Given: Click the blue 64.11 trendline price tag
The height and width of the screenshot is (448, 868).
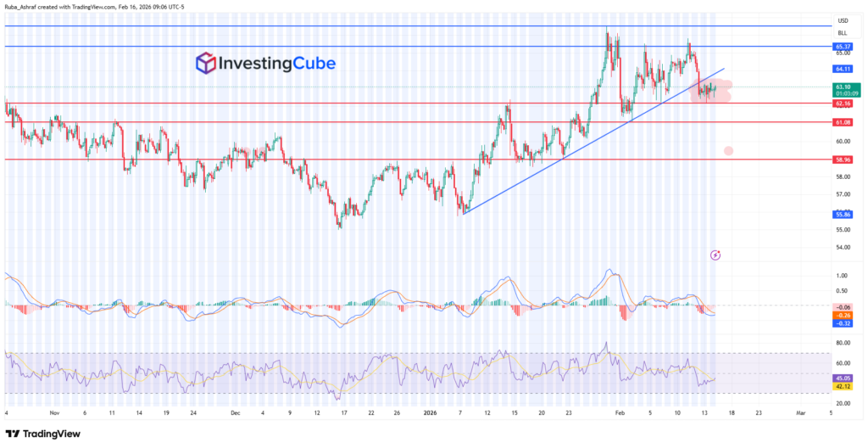Looking at the screenshot, I should point(843,69).
